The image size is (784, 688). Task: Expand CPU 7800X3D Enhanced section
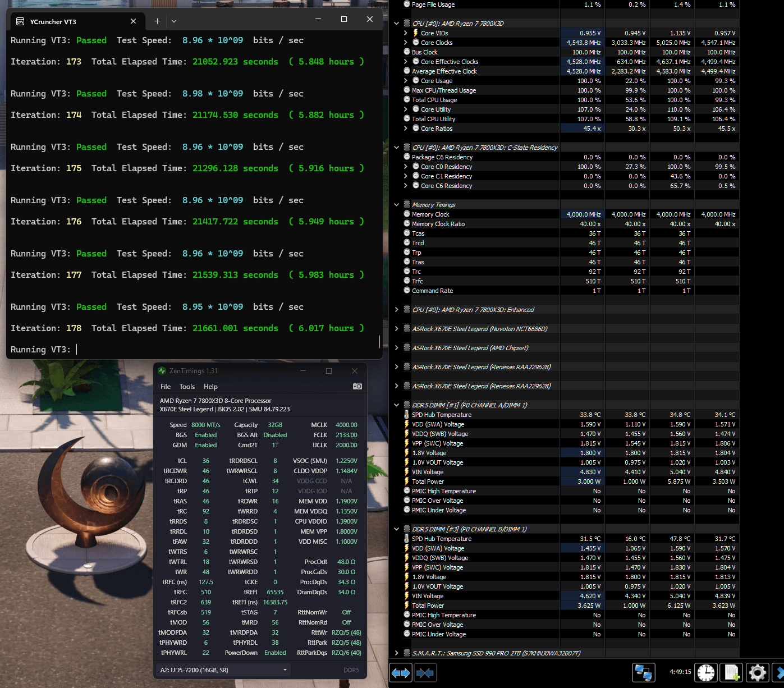tap(397, 310)
